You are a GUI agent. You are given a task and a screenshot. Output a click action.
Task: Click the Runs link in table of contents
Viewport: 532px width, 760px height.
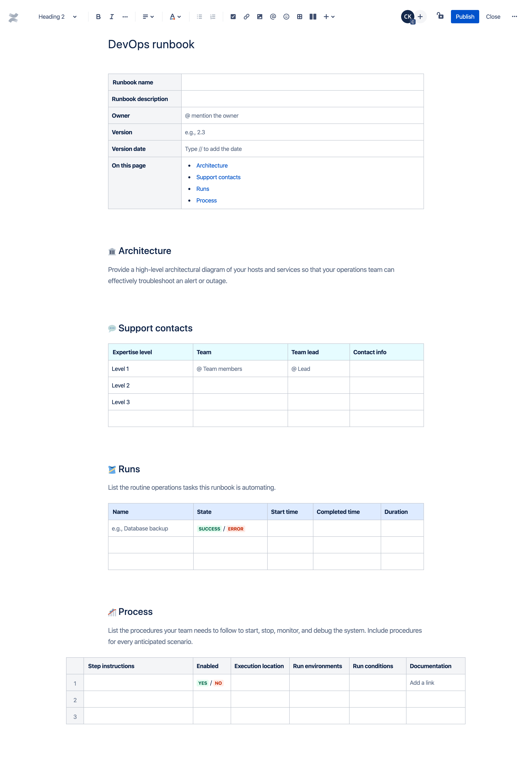pos(203,188)
